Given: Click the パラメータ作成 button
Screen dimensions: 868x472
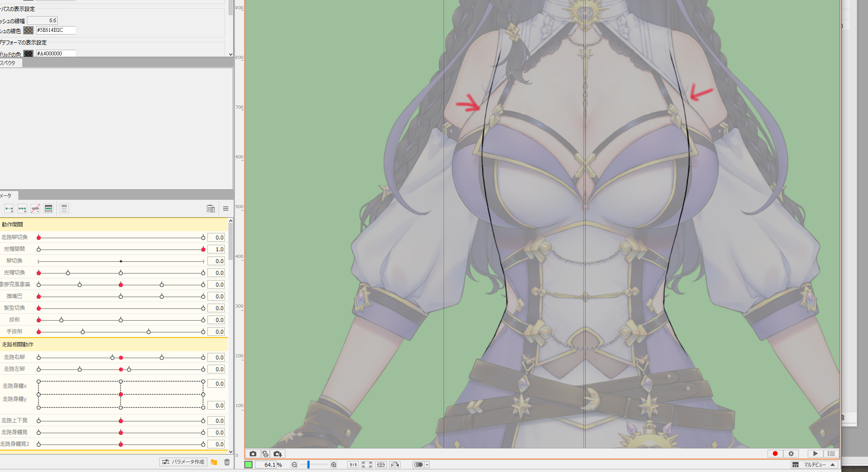Looking at the screenshot, I should [183, 462].
